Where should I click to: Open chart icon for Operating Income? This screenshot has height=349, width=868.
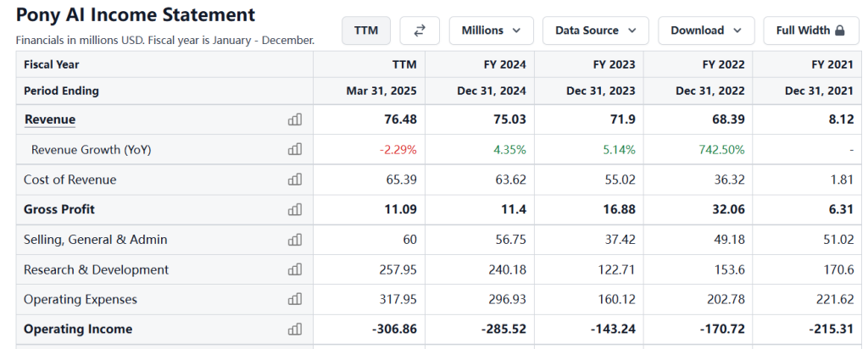coord(295,329)
